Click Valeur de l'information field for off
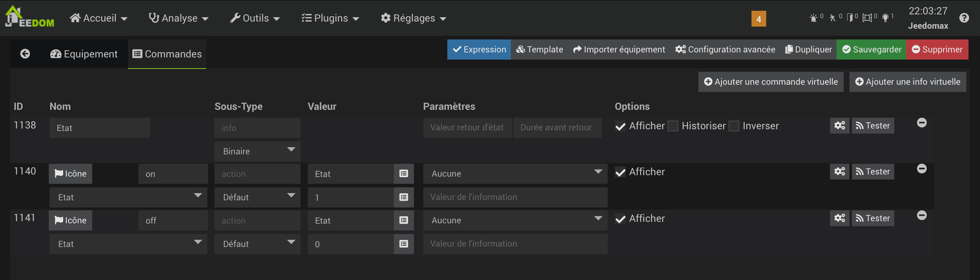Viewport: 980px width, 280px height. 515,244
